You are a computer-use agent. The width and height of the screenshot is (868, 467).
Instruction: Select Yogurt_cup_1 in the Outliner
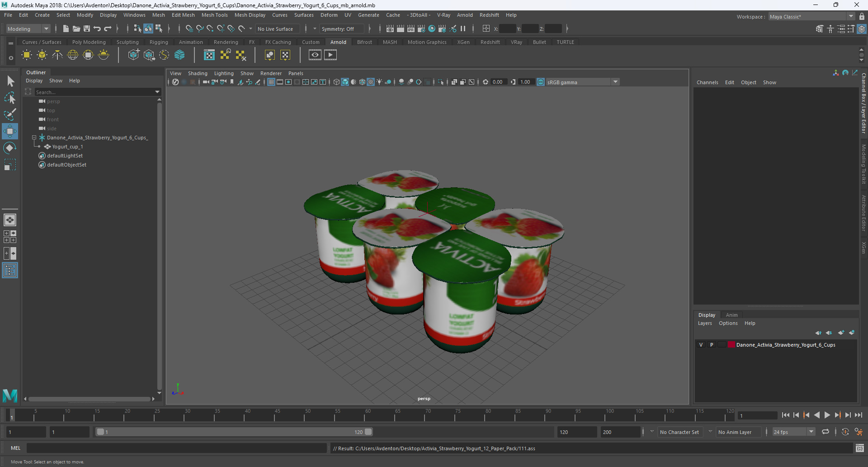coord(67,147)
